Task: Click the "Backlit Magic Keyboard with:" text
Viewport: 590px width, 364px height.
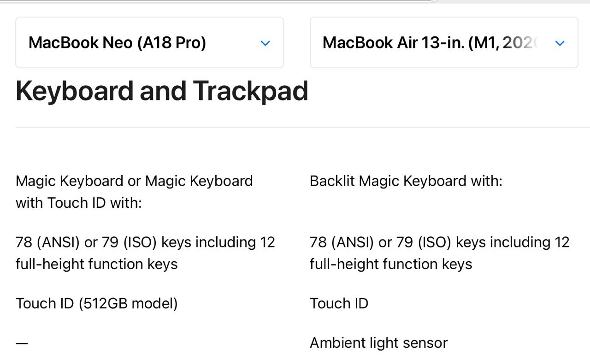Action: (406, 181)
